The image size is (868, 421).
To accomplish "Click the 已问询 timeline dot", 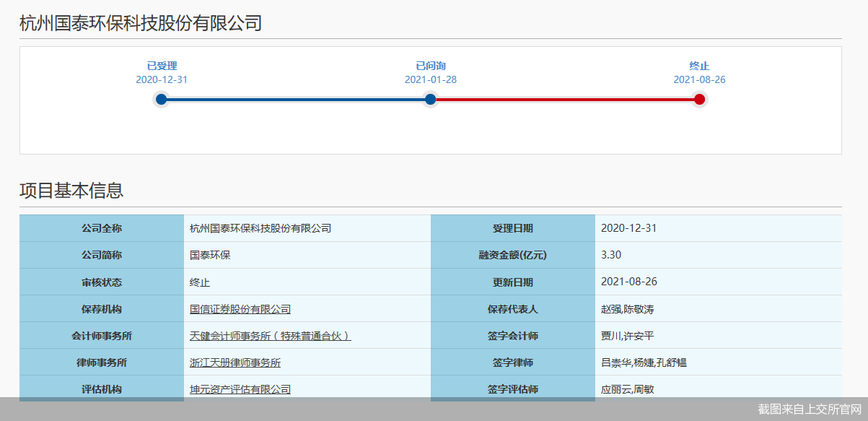I will [431, 100].
